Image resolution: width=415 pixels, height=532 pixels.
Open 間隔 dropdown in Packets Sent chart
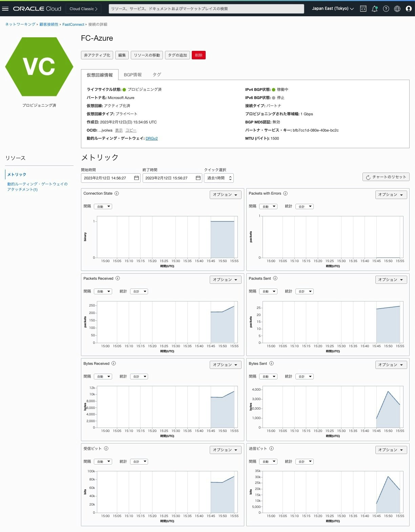click(268, 292)
